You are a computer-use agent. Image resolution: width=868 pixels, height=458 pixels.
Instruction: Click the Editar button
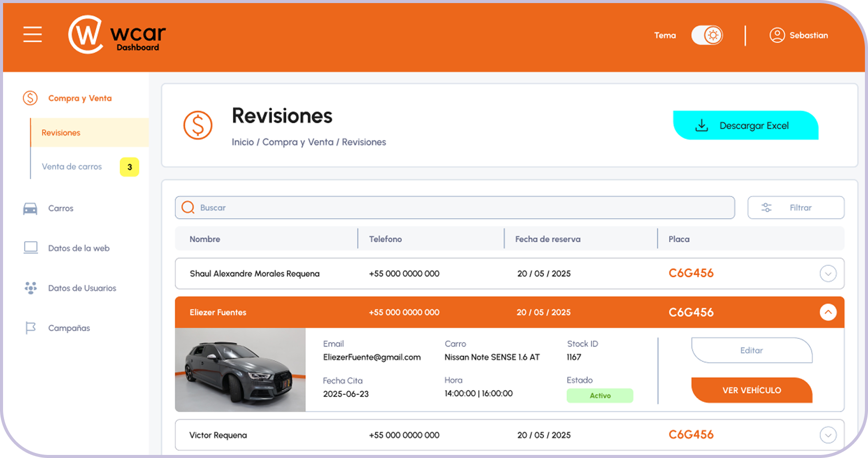pyautogui.click(x=751, y=350)
